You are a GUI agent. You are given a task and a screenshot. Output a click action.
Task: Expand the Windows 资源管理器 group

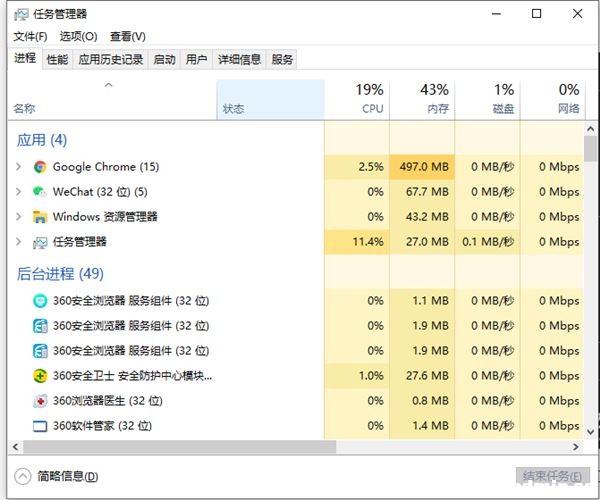18,217
